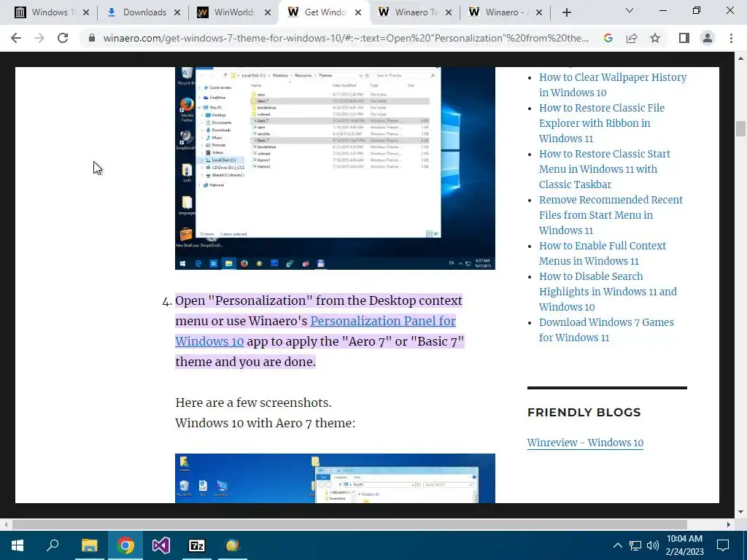The height and width of the screenshot is (560, 747).
Task: Reload the current page
Action: tap(63, 38)
